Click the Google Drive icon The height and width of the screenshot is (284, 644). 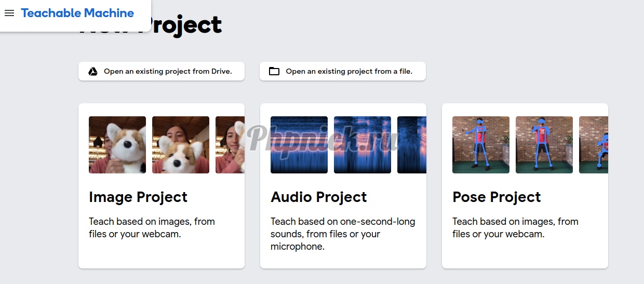93,72
